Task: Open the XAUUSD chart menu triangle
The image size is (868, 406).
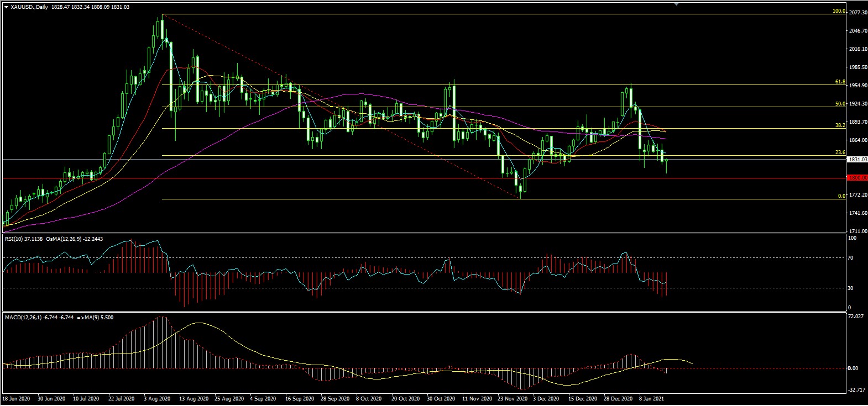Action: (6, 7)
